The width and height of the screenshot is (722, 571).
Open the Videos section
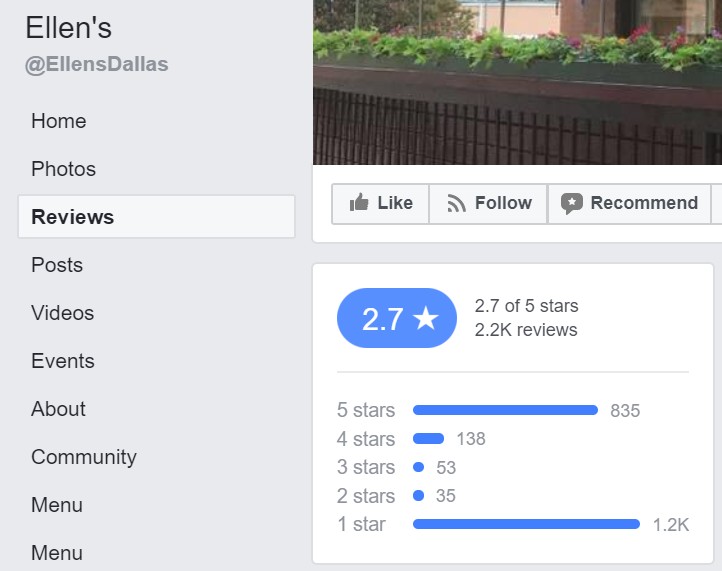tap(62, 313)
